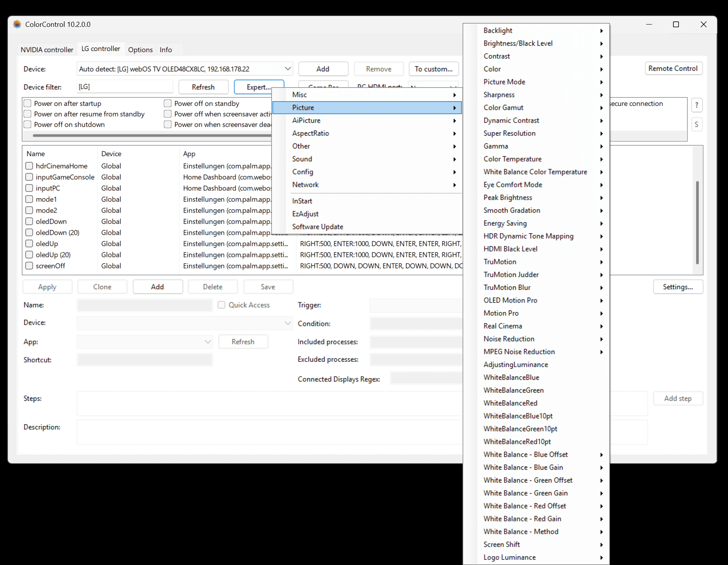Expand the Backlight submenu
Viewport: 728px width, 565px height.
pyautogui.click(x=536, y=30)
